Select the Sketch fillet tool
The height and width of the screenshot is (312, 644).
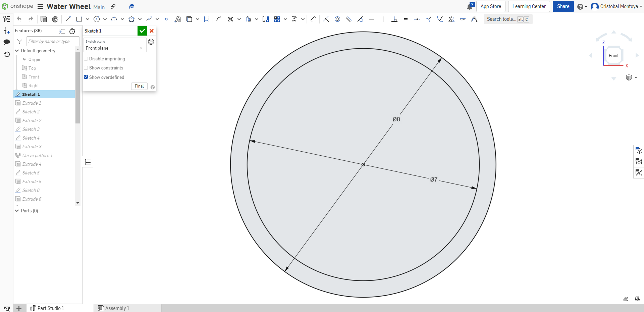219,19
